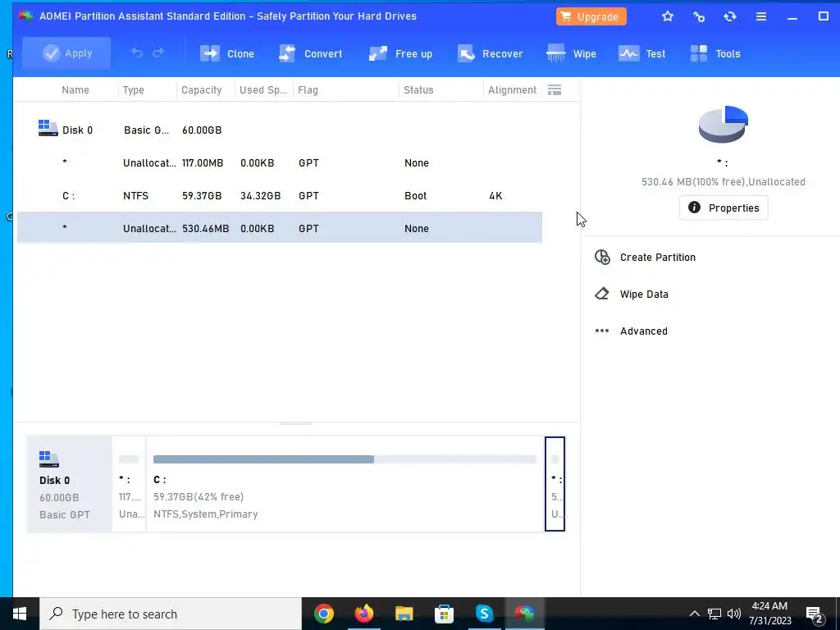This screenshot has height=630, width=840.
Task: Open the Clone tool
Action: (x=227, y=53)
